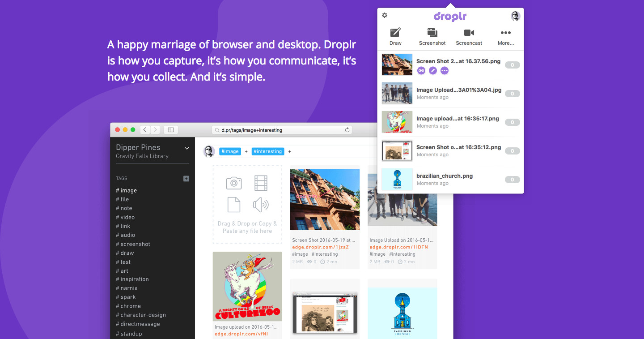The width and height of the screenshot is (644, 339).
Task: Click the pencil edit icon under first drop
Action: 432,70
